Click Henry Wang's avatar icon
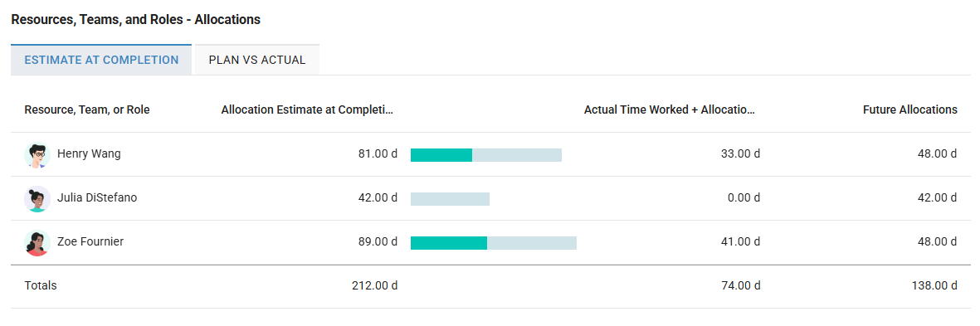980x326 pixels. pos(37,154)
